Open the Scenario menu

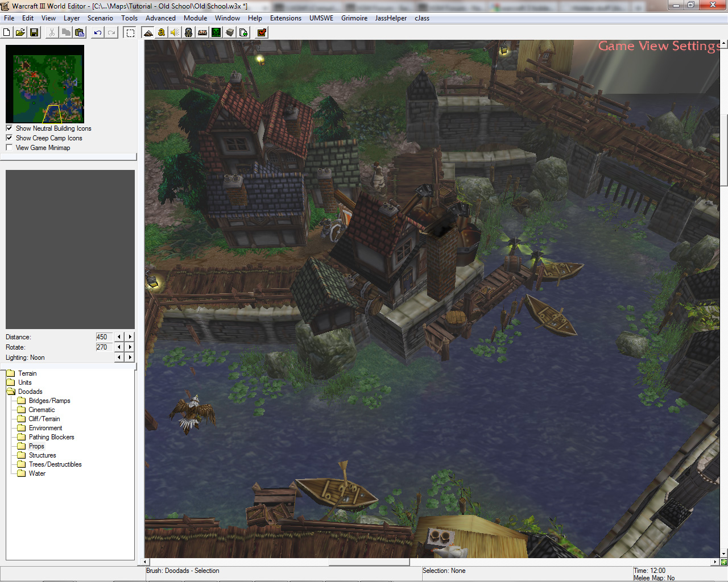click(x=100, y=18)
